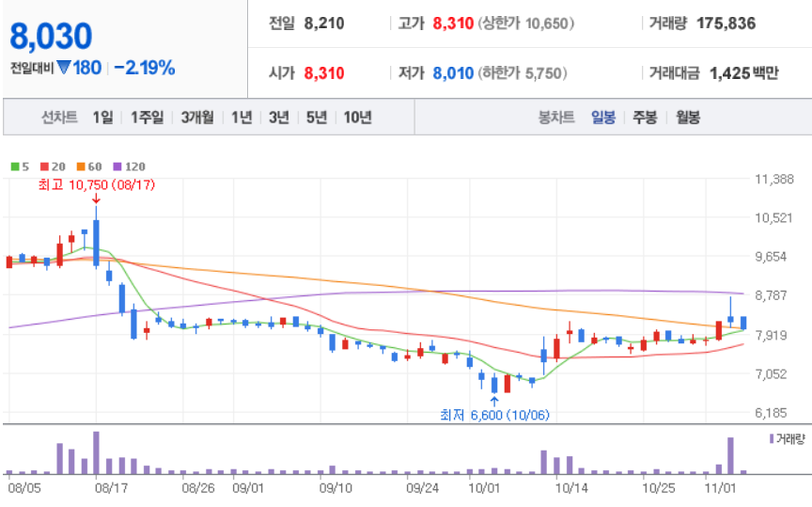Click the 상한가 10,650 text
The image size is (812, 507).
(526, 24)
